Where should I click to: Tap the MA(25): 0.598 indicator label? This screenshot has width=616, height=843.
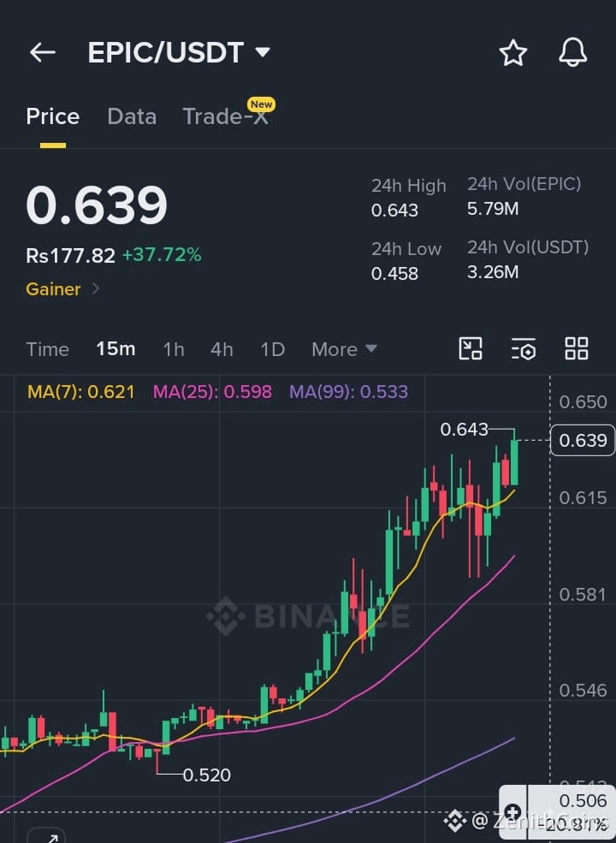coord(212,391)
